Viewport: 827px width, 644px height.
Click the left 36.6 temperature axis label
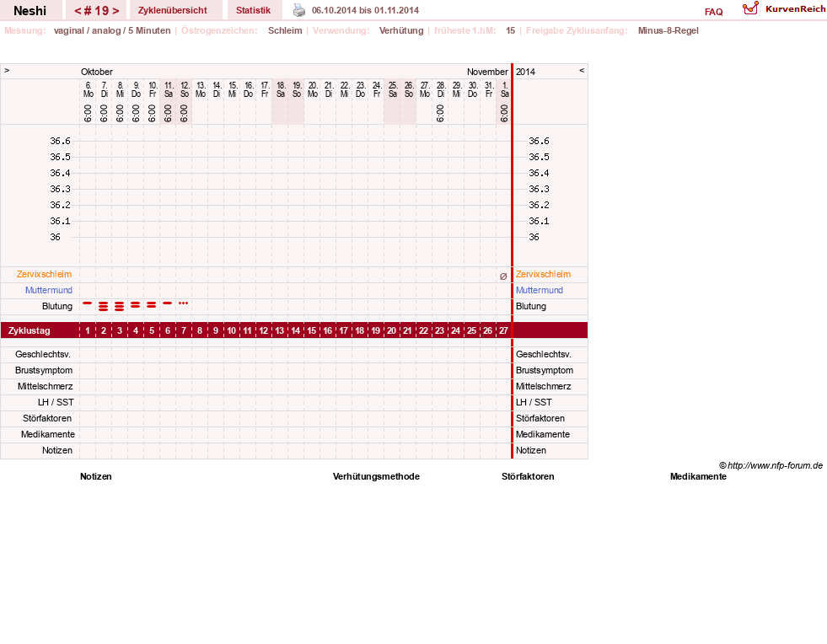click(x=60, y=141)
